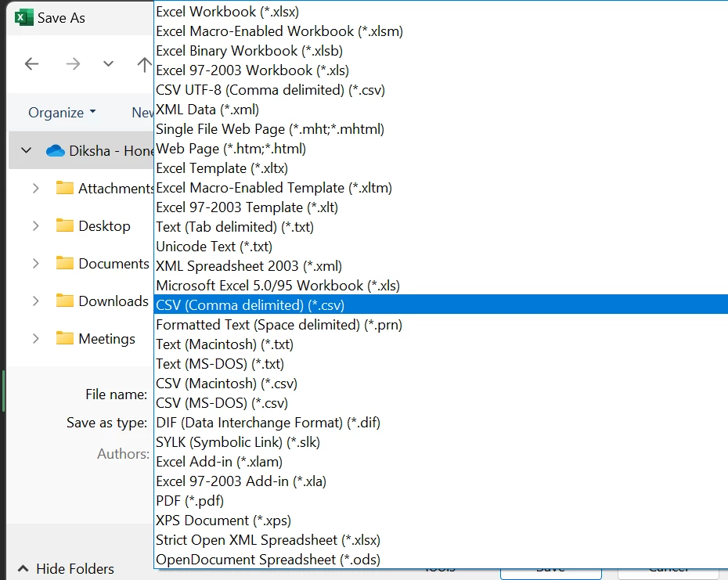Choose Formatted Text (Space delimited) (*.prn)
The width and height of the screenshot is (728, 580).
click(441, 325)
